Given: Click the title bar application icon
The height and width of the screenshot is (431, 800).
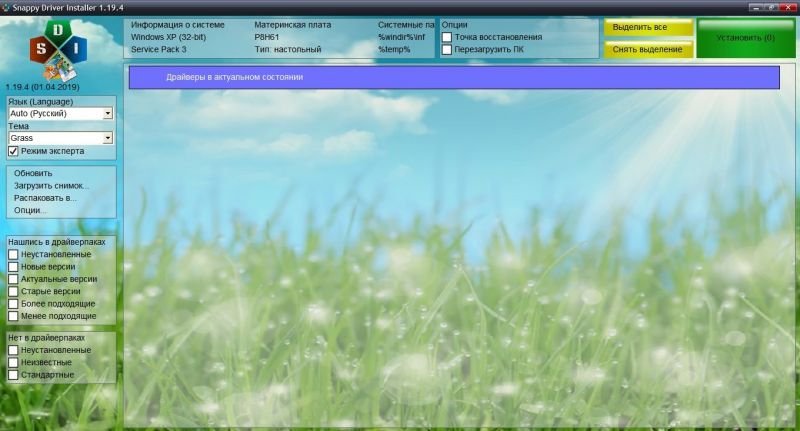Looking at the screenshot, I should tap(7, 7).
